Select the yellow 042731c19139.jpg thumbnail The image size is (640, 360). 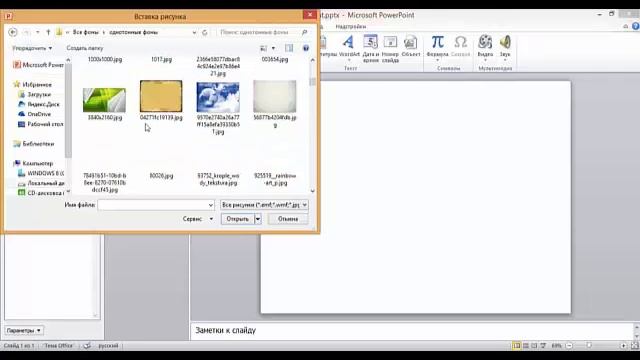pyautogui.click(x=161, y=96)
